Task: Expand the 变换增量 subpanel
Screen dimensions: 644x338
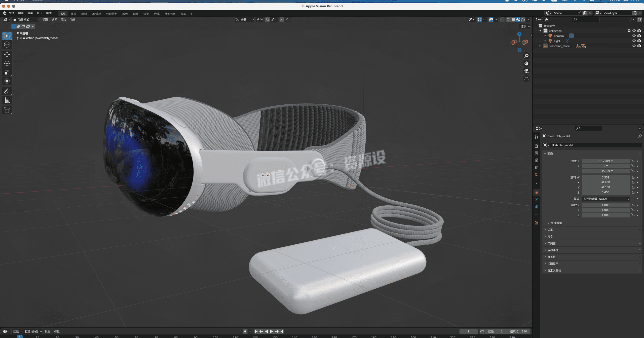Action: click(549, 223)
